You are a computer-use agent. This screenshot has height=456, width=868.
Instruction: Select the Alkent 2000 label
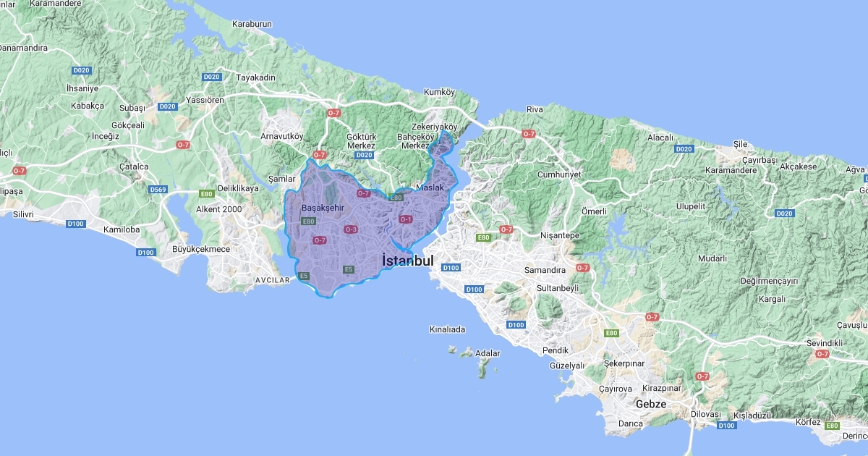click(x=219, y=208)
